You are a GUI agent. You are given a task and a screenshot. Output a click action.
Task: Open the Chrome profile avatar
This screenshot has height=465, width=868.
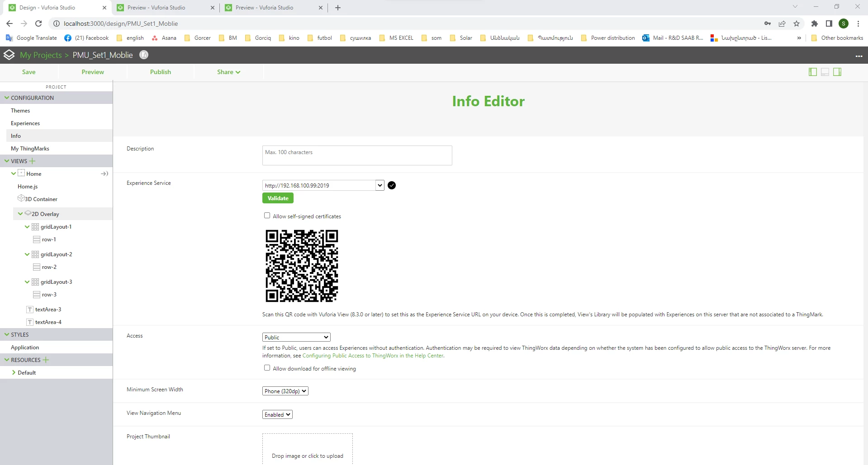pos(844,23)
